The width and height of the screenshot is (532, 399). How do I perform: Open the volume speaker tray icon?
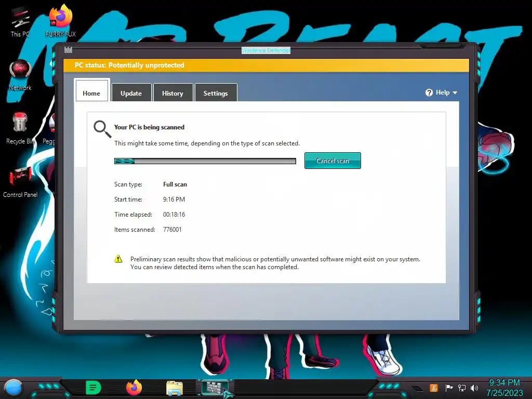pos(474,388)
